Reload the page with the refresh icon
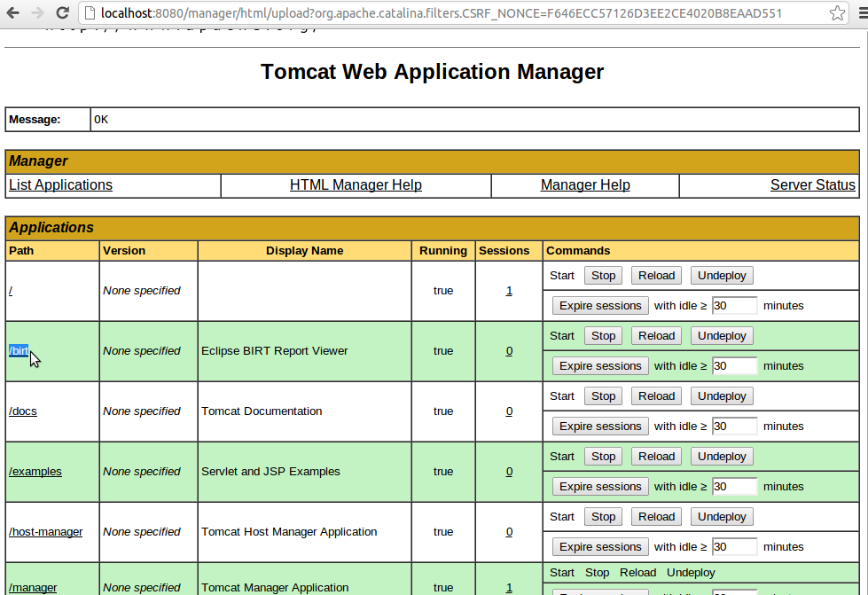Screen dimensions: 868x595 tap(62, 13)
